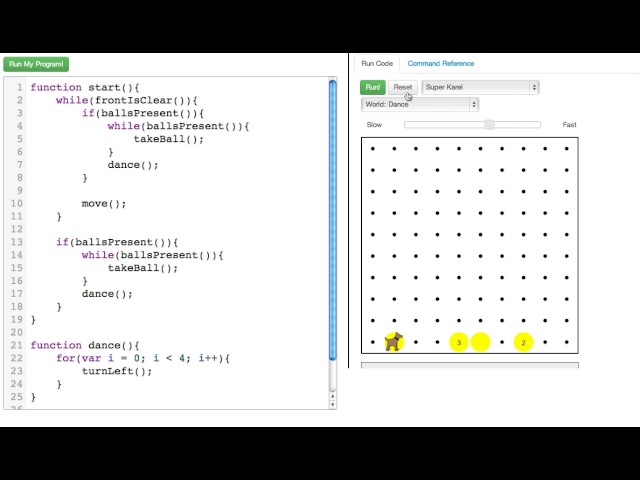Click 'if(ballsPresent()){' on line 3
The image size is (640, 480).
pyautogui.click(x=143, y=113)
